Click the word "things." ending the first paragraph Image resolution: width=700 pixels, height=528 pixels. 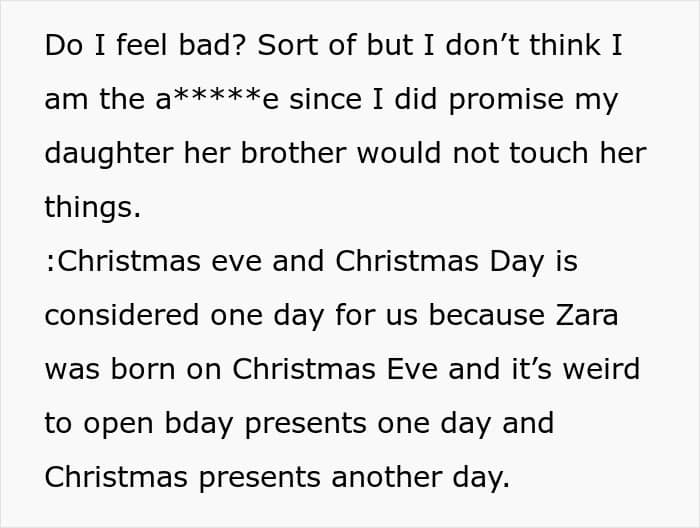(x=92, y=208)
